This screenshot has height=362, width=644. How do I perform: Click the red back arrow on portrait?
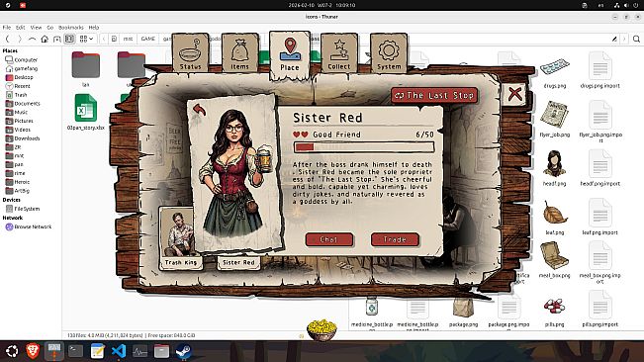click(199, 109)
